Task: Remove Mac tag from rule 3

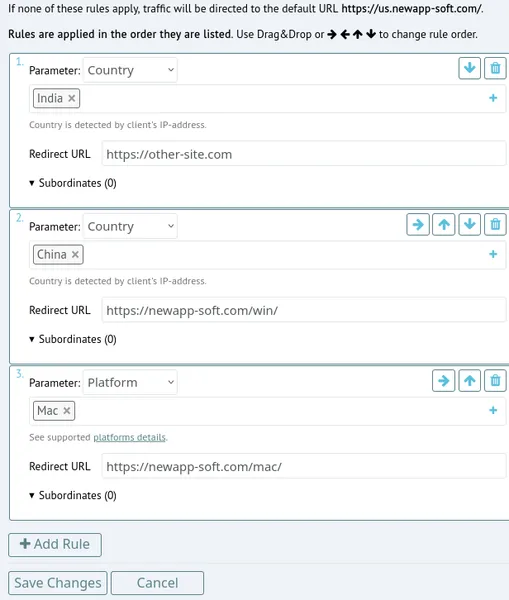Action: coord(67,411)
